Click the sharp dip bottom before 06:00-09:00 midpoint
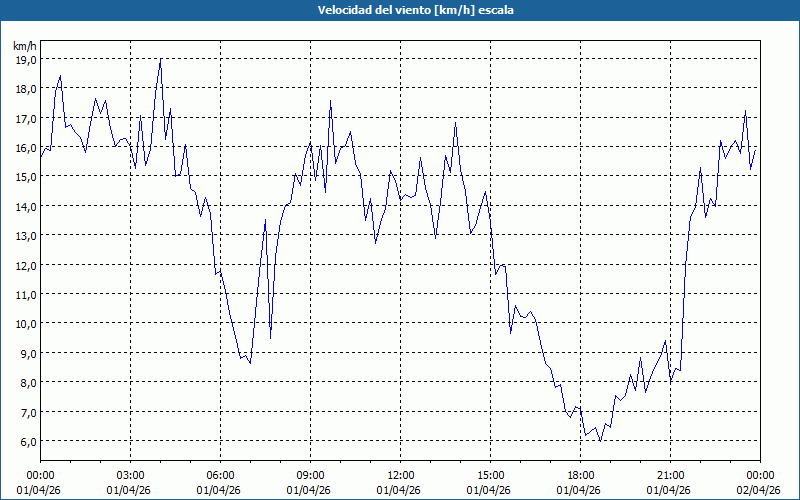The width and height of the screenshot is (800, 500). tap(250, 363)
